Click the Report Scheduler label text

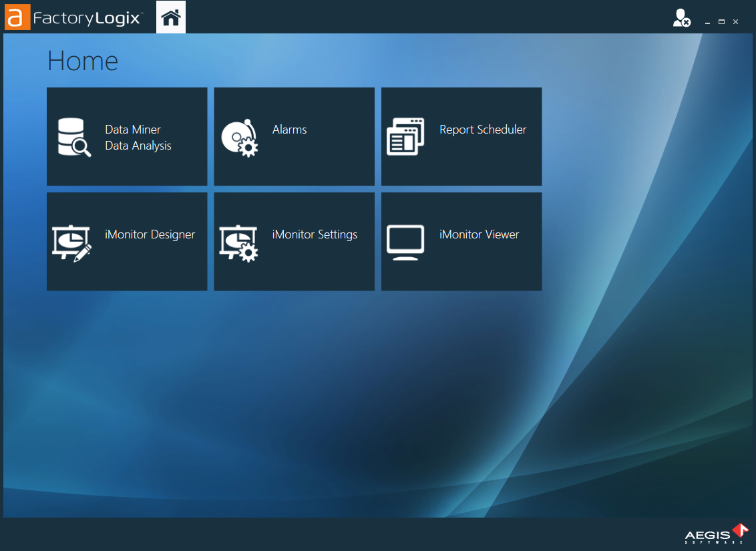pos(483,130)
